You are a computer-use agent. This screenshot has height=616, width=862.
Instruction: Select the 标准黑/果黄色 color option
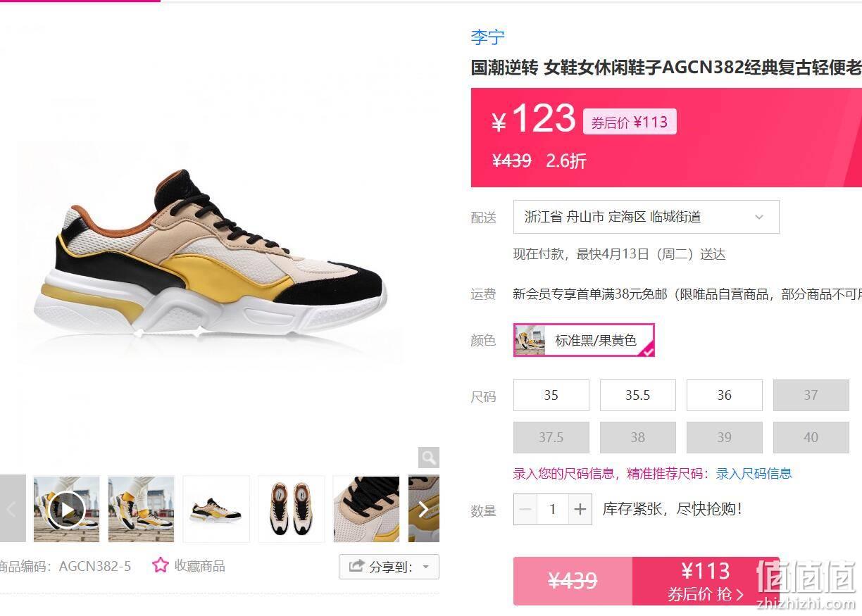(x=584, y=340)
